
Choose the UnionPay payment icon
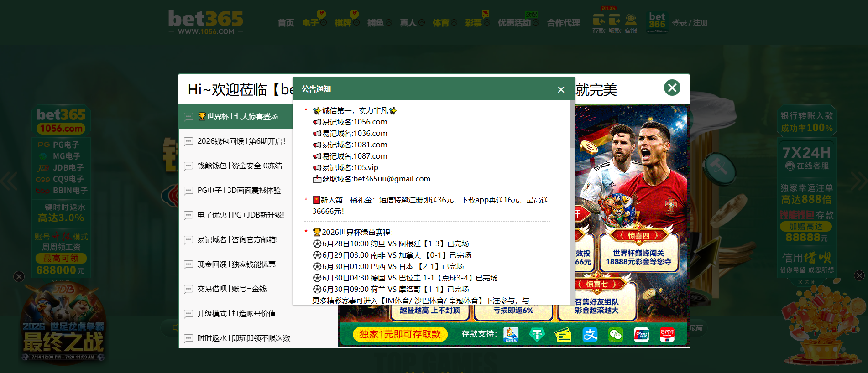641,335
